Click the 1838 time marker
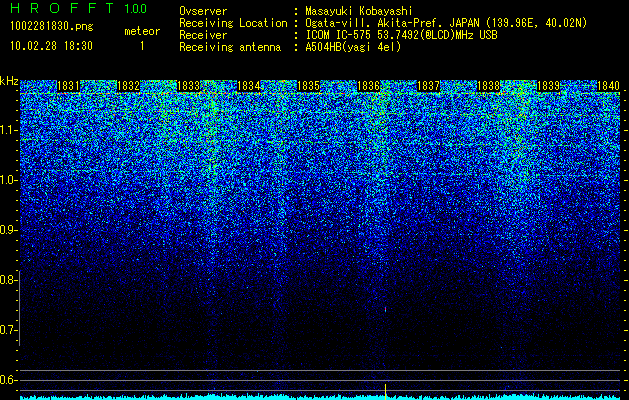Image resolution: width=629 pixels, height=400 pixels. click(489, 86)
